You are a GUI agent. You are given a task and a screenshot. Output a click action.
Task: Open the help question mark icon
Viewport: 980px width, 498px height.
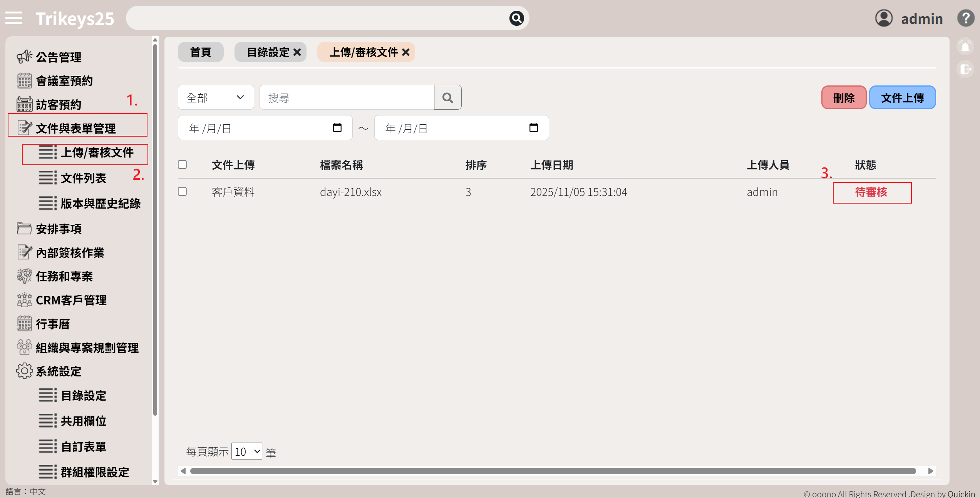[x=965, y=18]
